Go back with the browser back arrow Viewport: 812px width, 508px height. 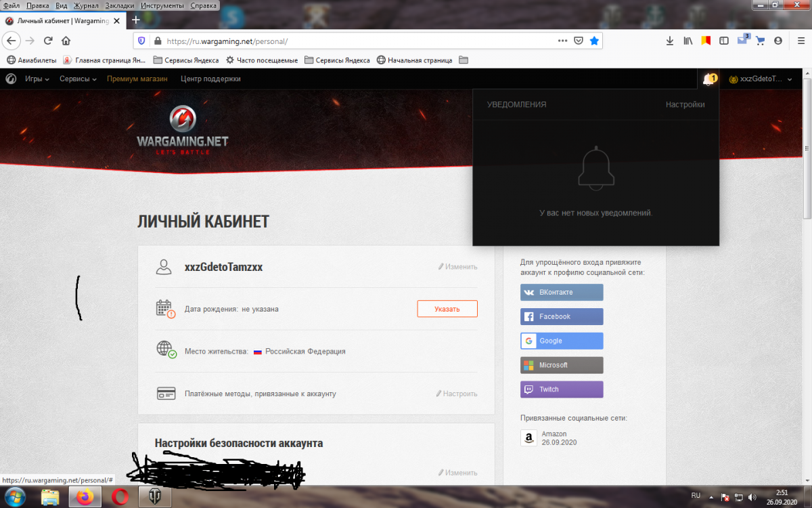pos(11,41)
